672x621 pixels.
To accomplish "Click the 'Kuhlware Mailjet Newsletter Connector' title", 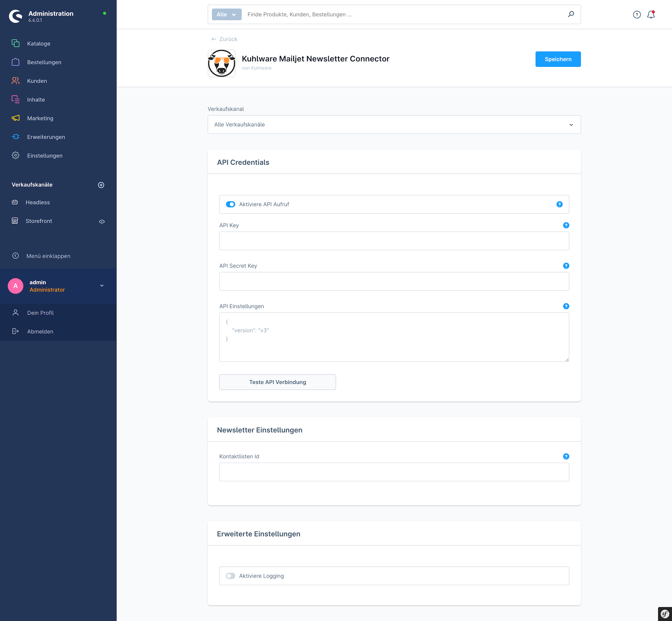I will 315,58.
